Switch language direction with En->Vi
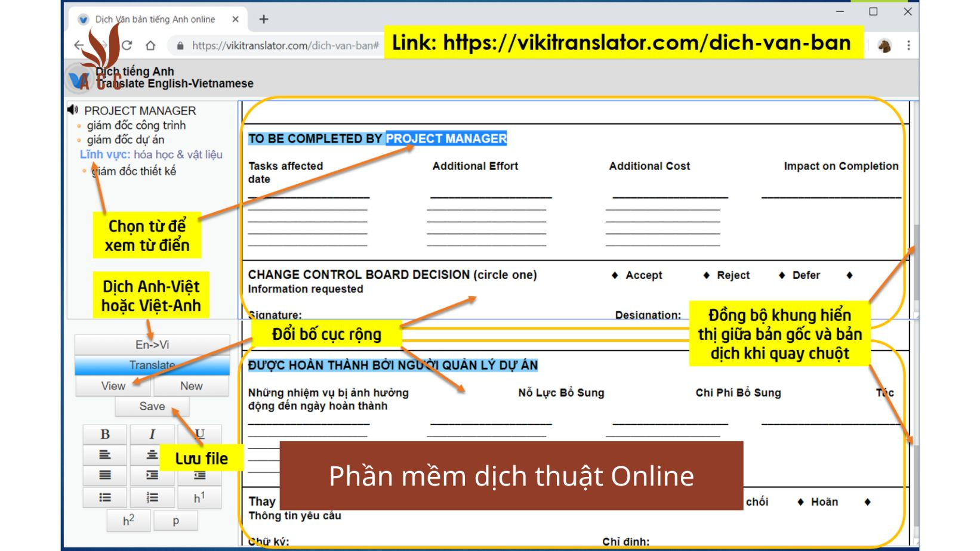Viewport: 980px width, 551px height. [x=152, y=345]
